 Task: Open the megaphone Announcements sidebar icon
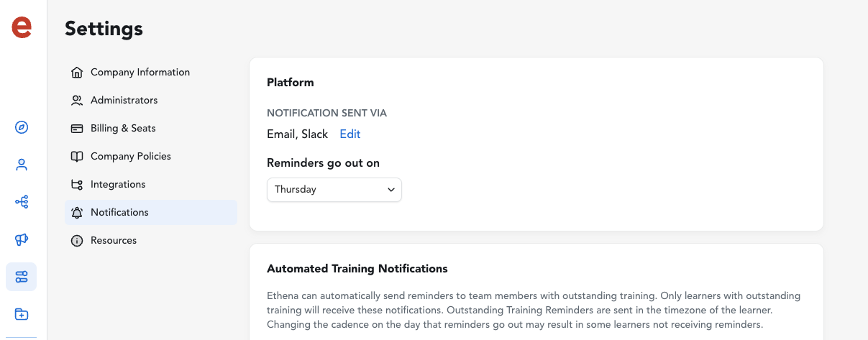(x=22, y=239)
